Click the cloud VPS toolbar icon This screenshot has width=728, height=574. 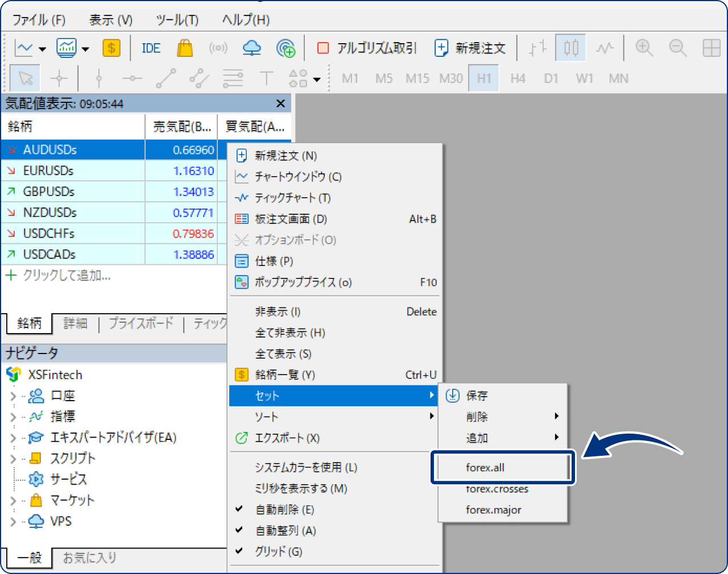click(251, 48)
